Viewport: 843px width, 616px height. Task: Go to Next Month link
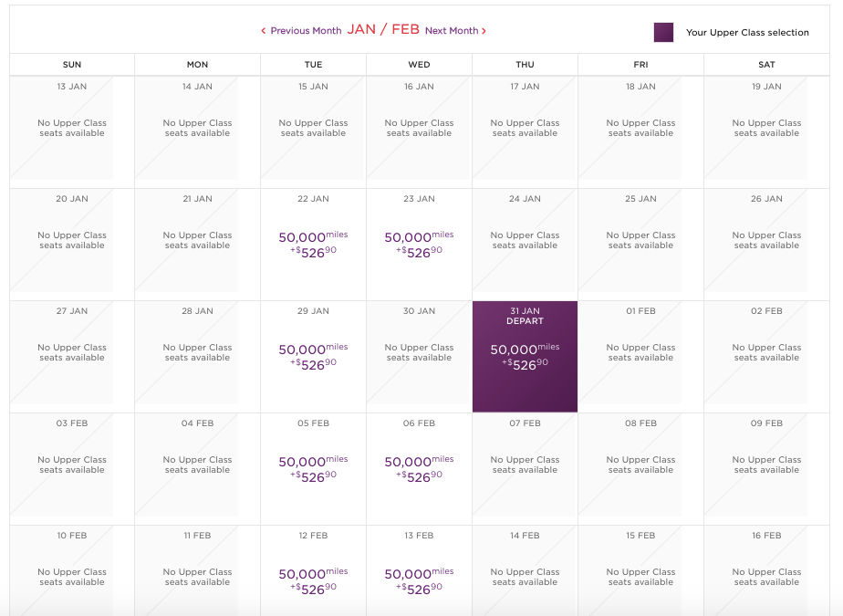(x=455, y=31)
